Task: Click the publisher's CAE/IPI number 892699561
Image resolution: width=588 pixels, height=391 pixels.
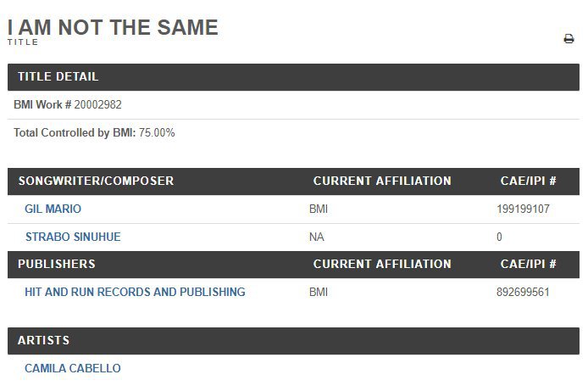Action: [523, 292]
